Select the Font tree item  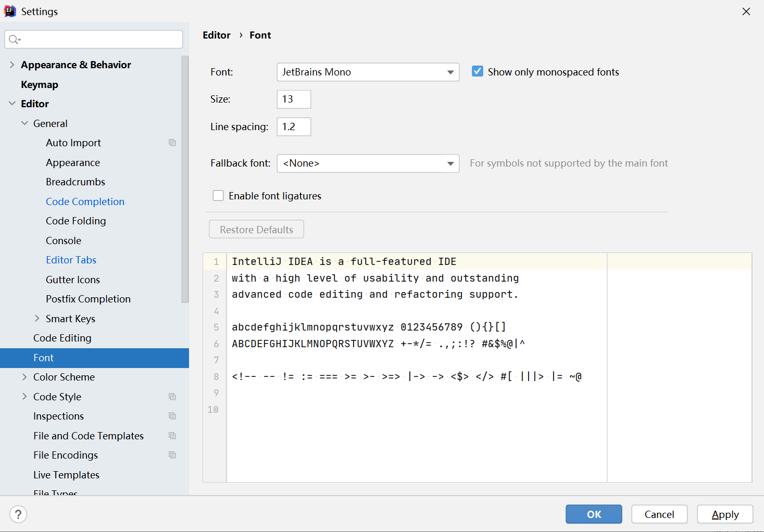click(x=94, y=358)
